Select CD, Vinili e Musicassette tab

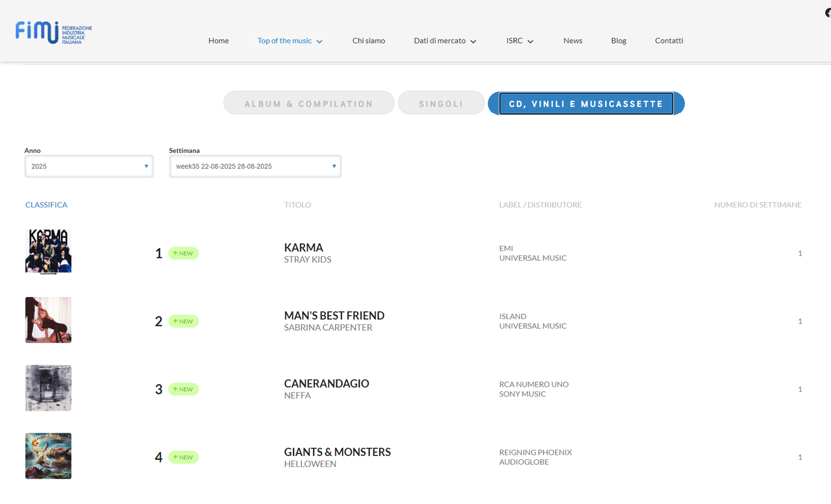(x=586, y=103)
